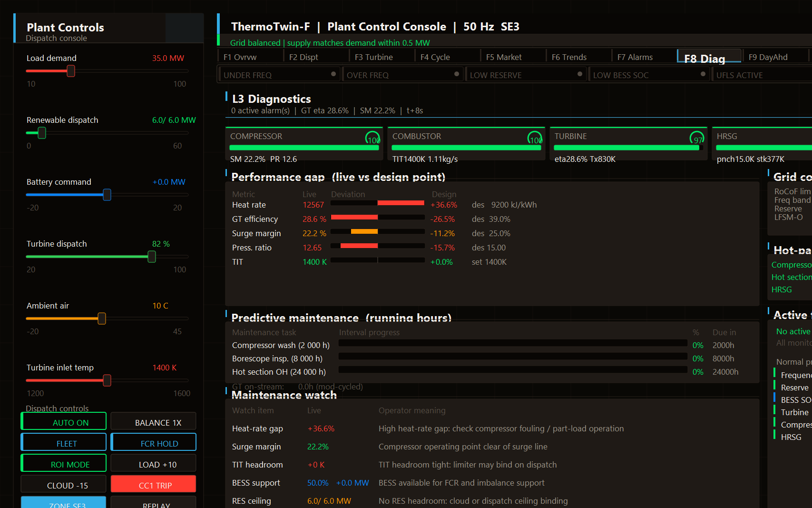The height and width of the screenshot is (508, 812).
Task: Click the Ambient air slider handle
Action: [102, 319]
